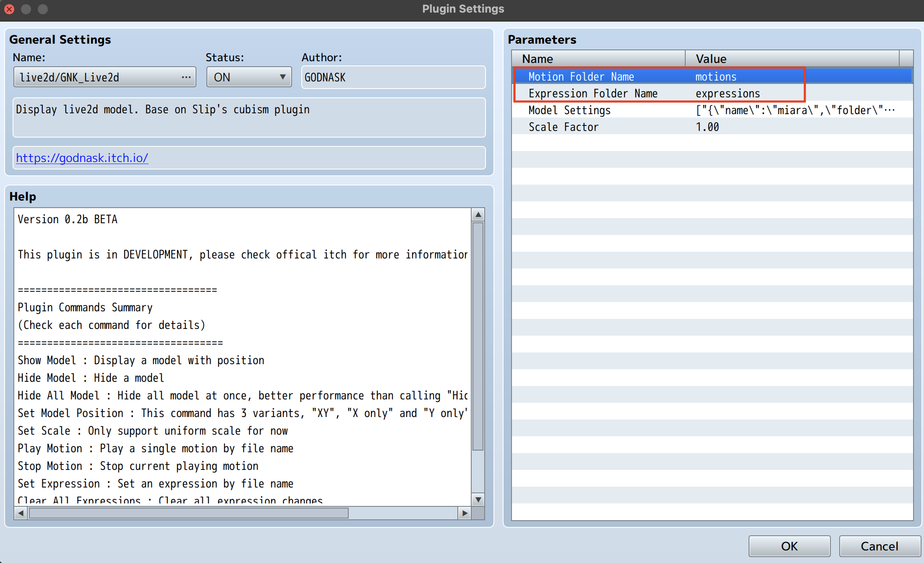Select the Expression Folder Name parameter

coord(593,94)
